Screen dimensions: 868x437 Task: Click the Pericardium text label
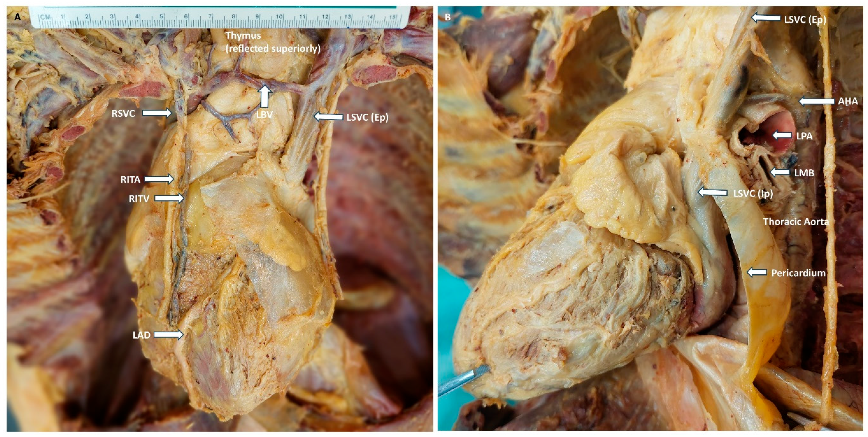798,273
